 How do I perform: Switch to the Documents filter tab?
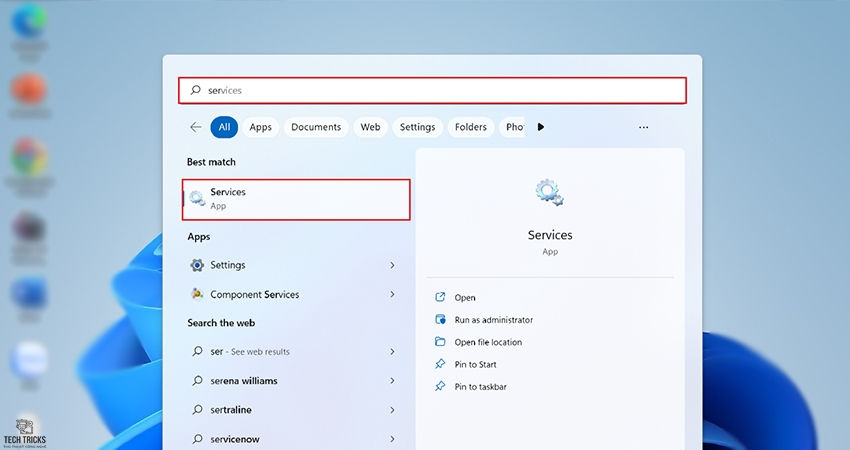[x=316, y=127]
